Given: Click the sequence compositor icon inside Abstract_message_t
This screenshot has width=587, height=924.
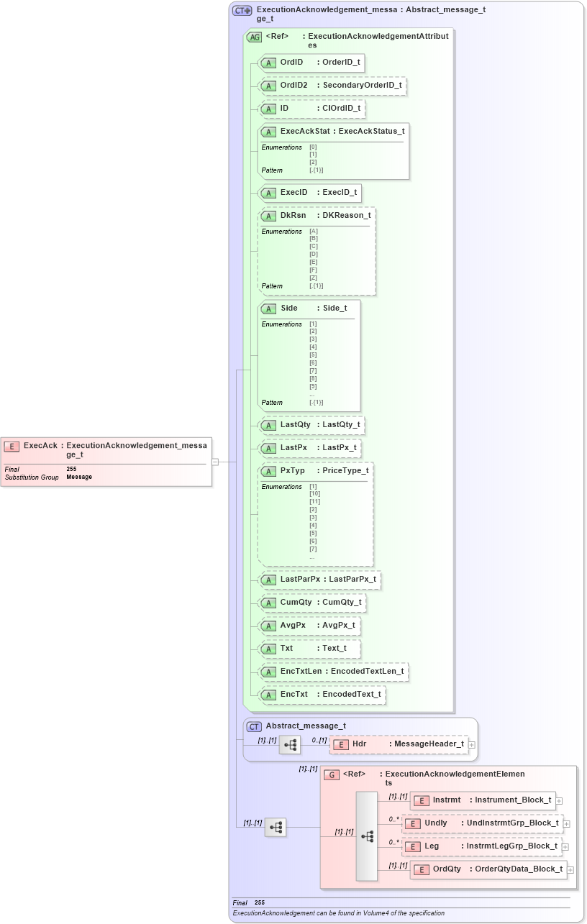Looking at the screenshot, I should [289, 744].
